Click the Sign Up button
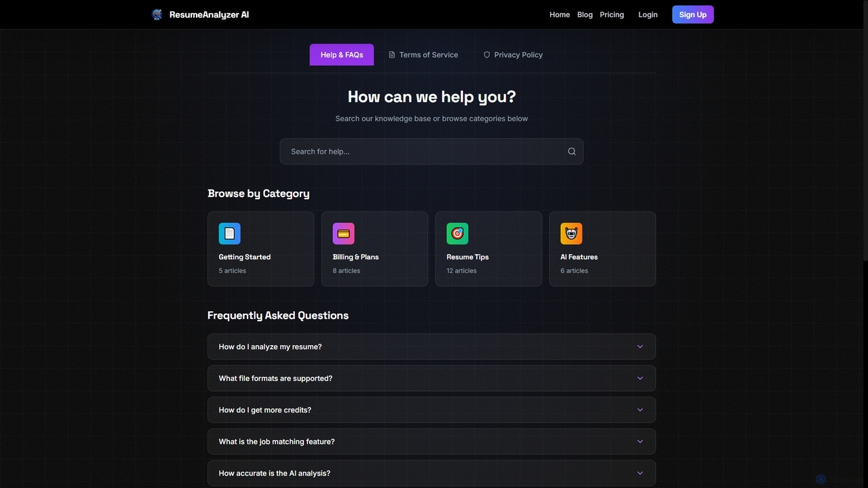868x488 pixels. [x=693, y=14]
